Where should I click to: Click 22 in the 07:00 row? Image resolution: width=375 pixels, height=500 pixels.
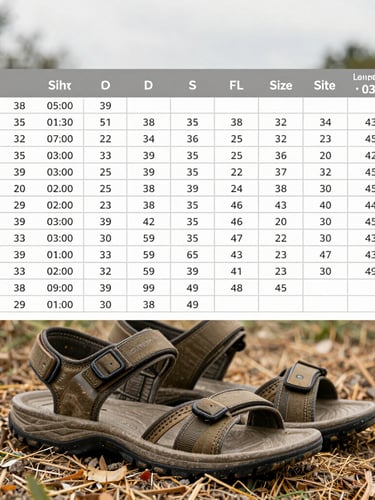coord(105,139)
